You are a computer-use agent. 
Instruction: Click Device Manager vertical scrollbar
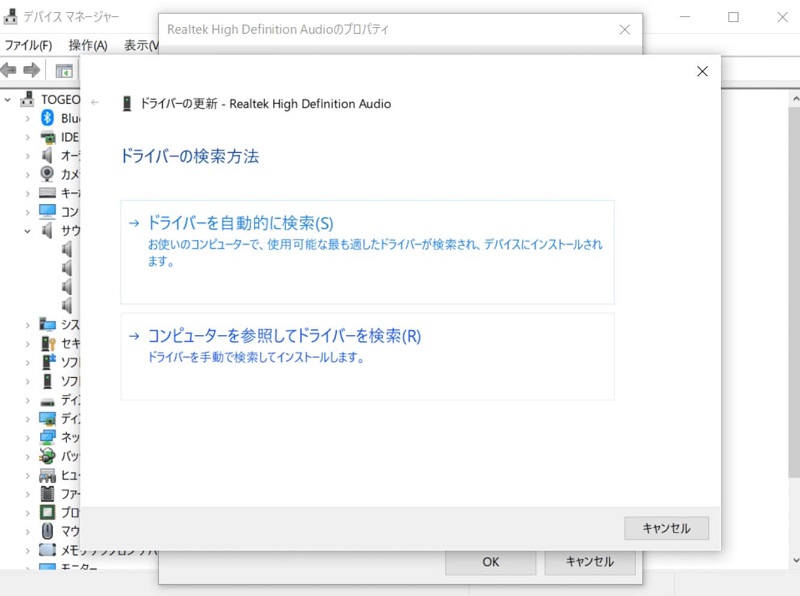tap(794, 293)
